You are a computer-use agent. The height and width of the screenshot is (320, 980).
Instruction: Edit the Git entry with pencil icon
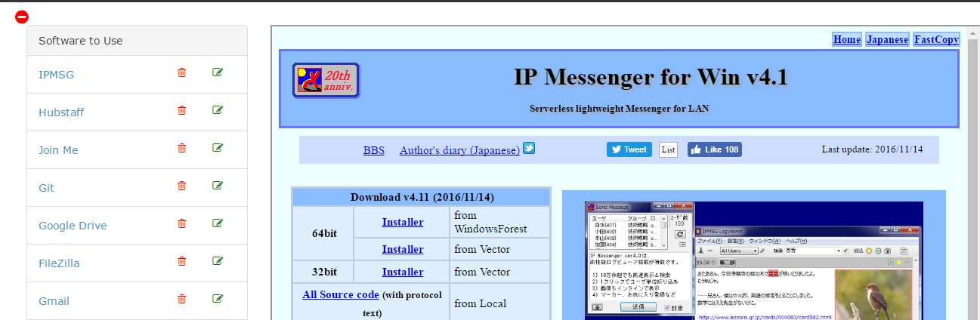[218, 186]
